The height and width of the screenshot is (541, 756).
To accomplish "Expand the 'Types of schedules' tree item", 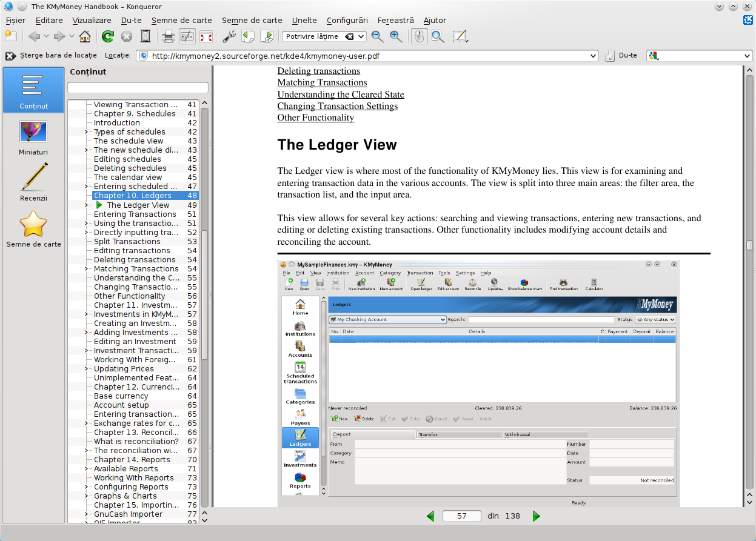I will 86,132.
